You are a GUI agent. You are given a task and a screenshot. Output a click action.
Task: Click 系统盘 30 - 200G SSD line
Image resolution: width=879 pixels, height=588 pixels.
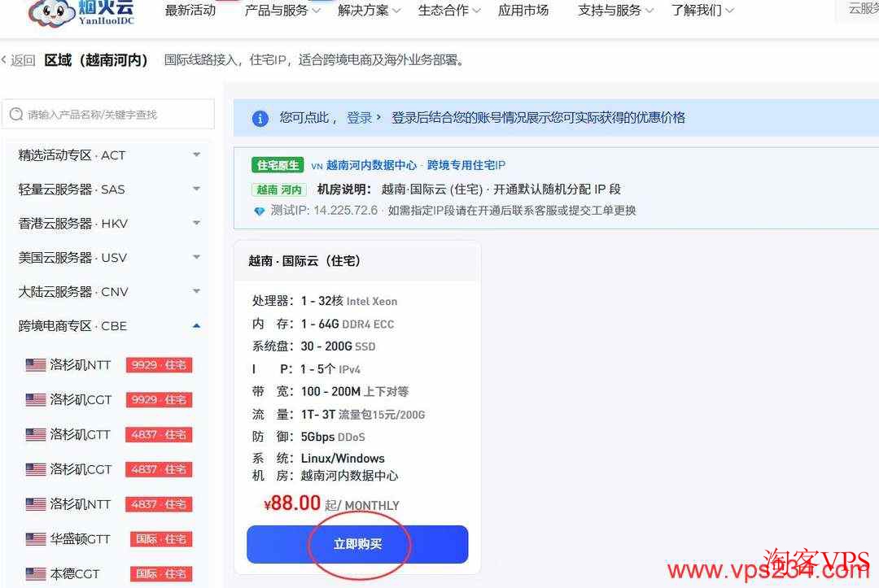click(314, 346)
